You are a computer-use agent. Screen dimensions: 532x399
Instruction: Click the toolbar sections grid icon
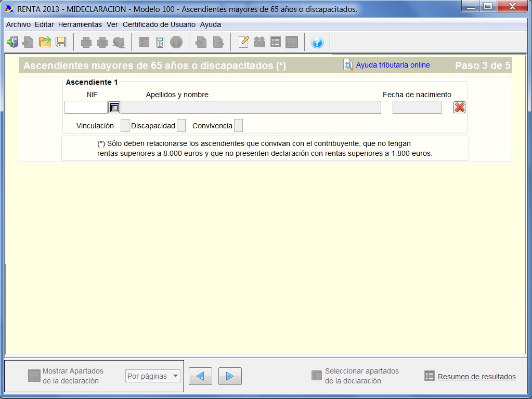pos(292,43)
